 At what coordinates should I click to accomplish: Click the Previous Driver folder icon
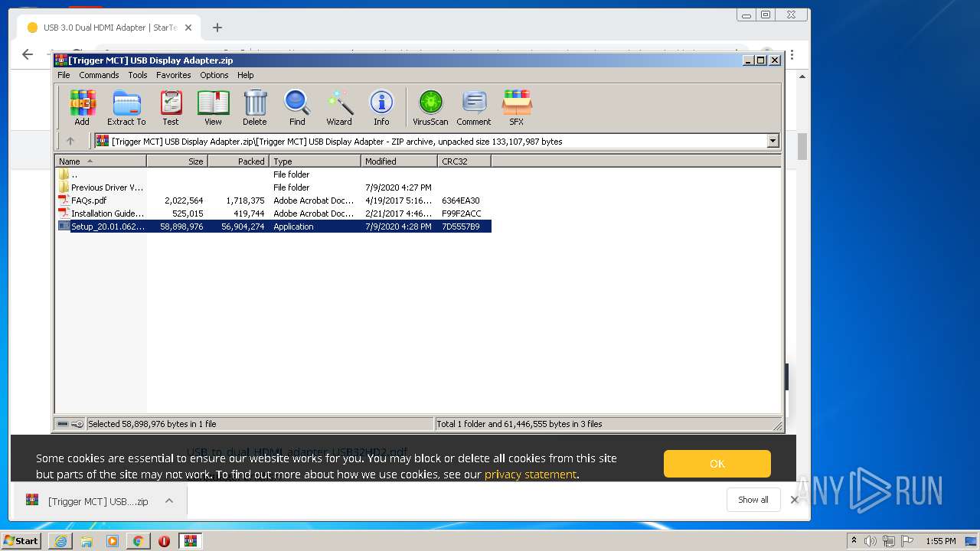point(64,187)
